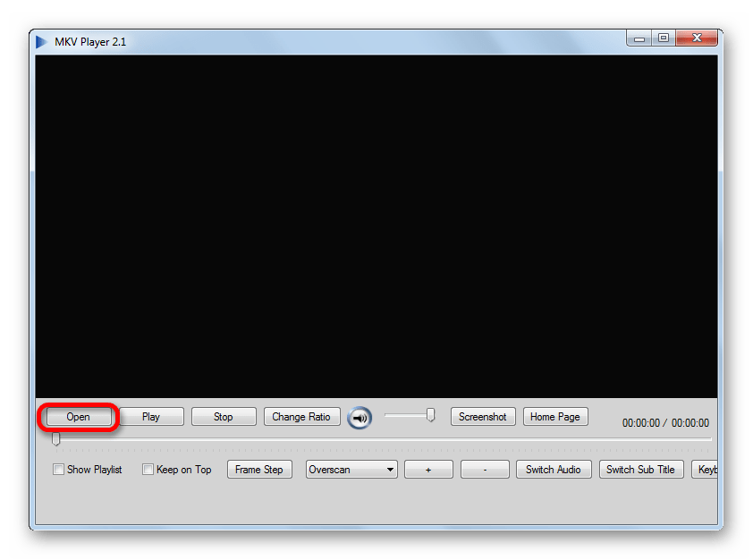
Task: Click the black video display area
Action: [376, 226]
